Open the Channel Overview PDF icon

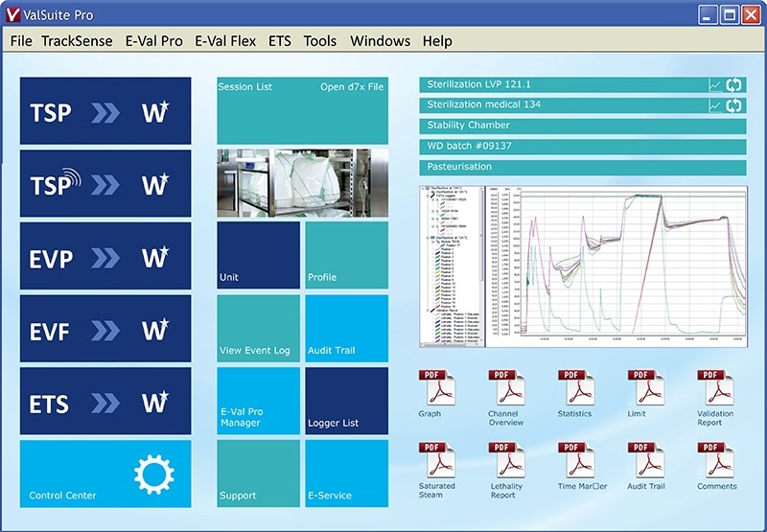point(507,387)
